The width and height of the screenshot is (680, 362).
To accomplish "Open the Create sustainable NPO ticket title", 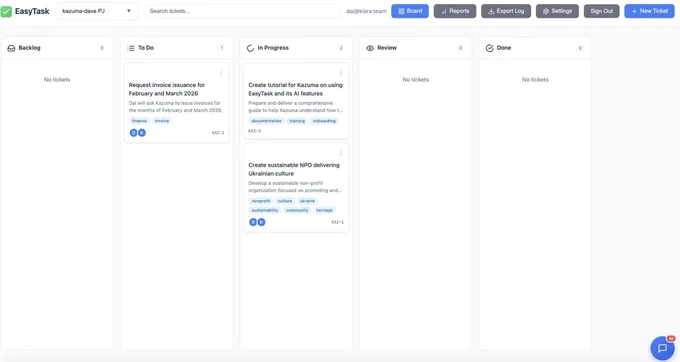I will 294,169.
